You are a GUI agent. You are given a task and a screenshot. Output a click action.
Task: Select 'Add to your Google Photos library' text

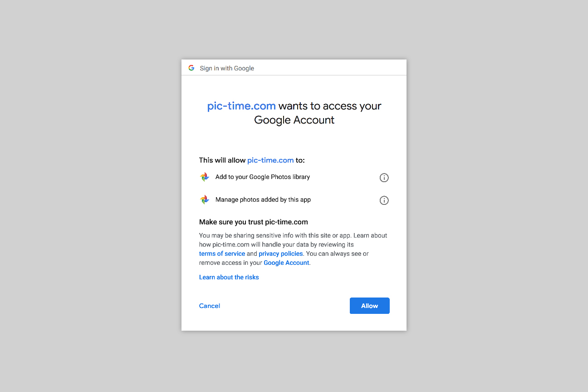(263, 177)
